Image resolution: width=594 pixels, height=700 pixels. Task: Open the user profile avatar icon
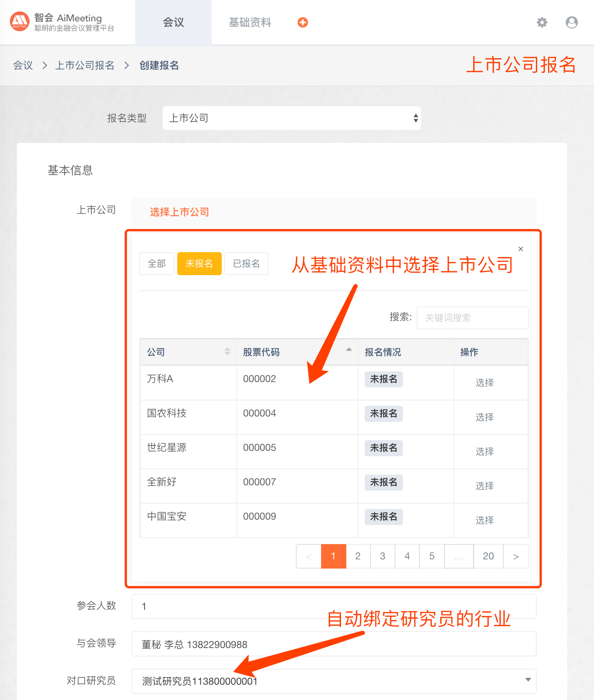coord(571,23)
